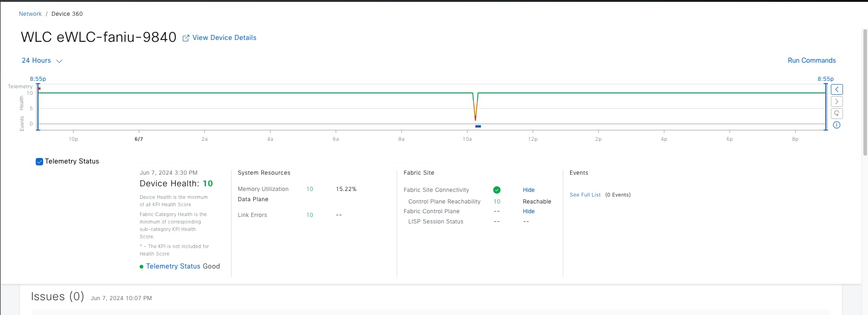Screen dimensions: 868x315
Task: Click the red marker at timeline start
Action: click(39, 88)
